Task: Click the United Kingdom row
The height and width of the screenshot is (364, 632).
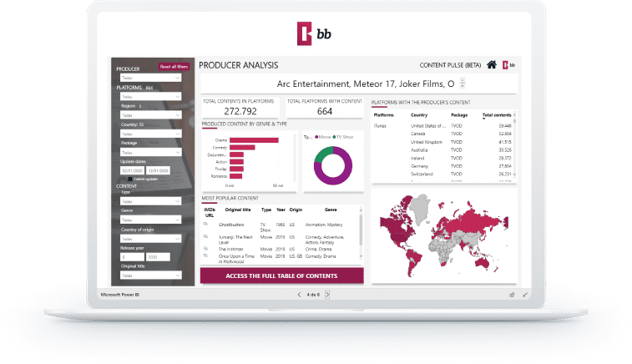Action: pyautogui.click(x=442, y=142)
